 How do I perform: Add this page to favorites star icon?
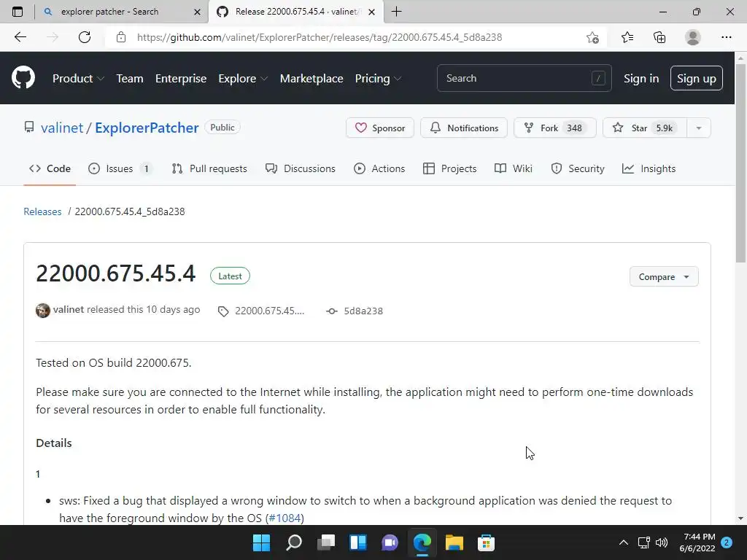tap(592, 37)
